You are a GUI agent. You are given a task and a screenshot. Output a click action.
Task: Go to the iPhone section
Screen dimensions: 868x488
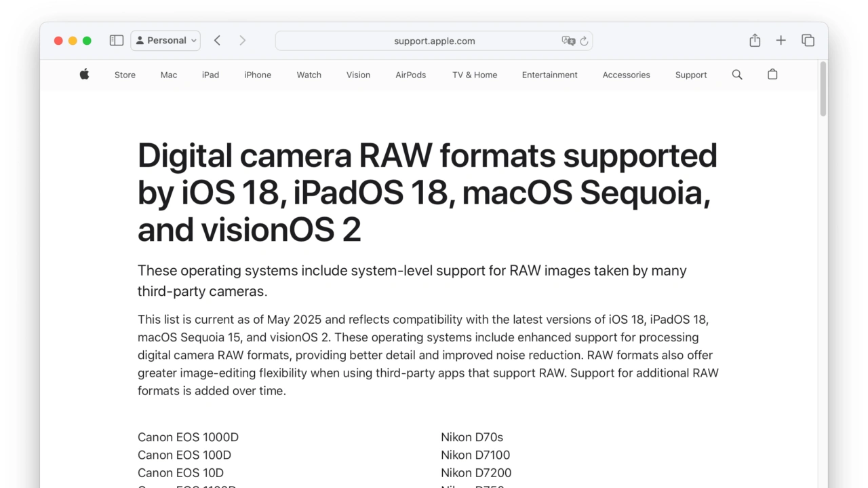pos(258,75)
